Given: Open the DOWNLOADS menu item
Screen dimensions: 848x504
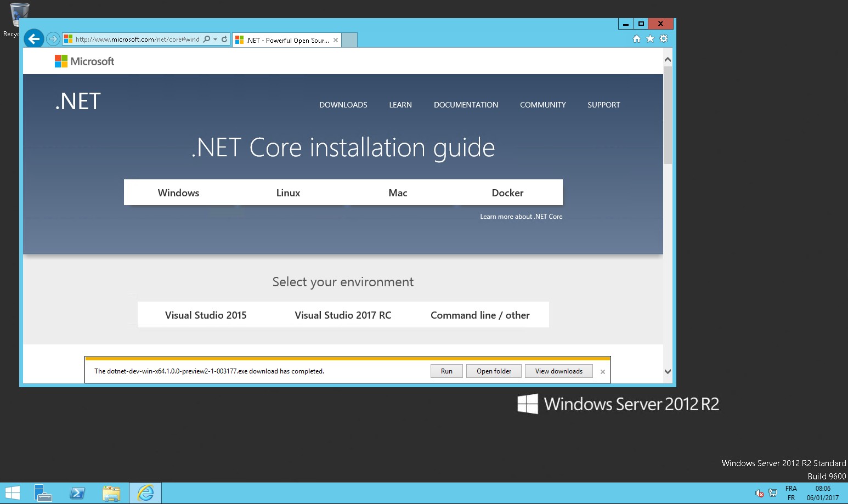Looking at the screenshot, I should point(343,105).
